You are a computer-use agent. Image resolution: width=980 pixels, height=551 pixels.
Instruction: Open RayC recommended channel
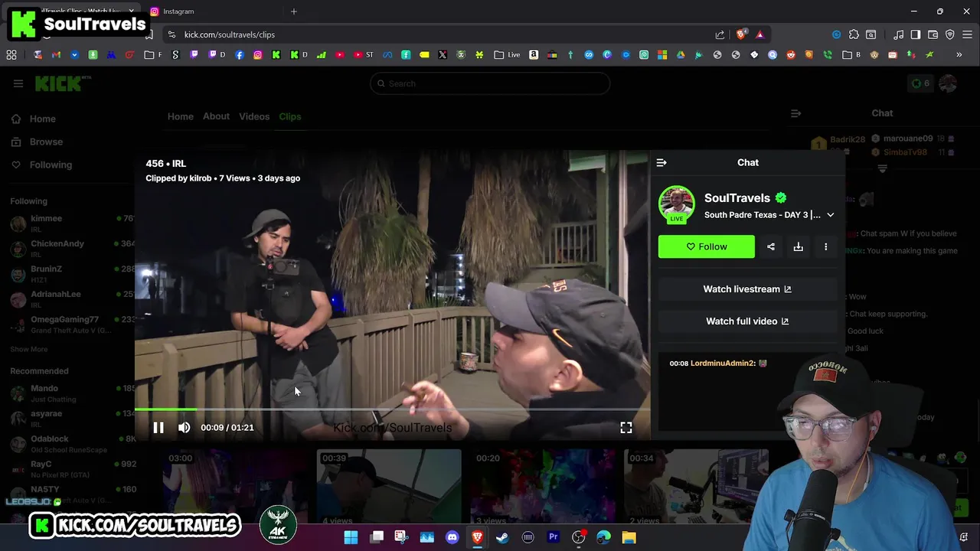click(x=72, y=468)
